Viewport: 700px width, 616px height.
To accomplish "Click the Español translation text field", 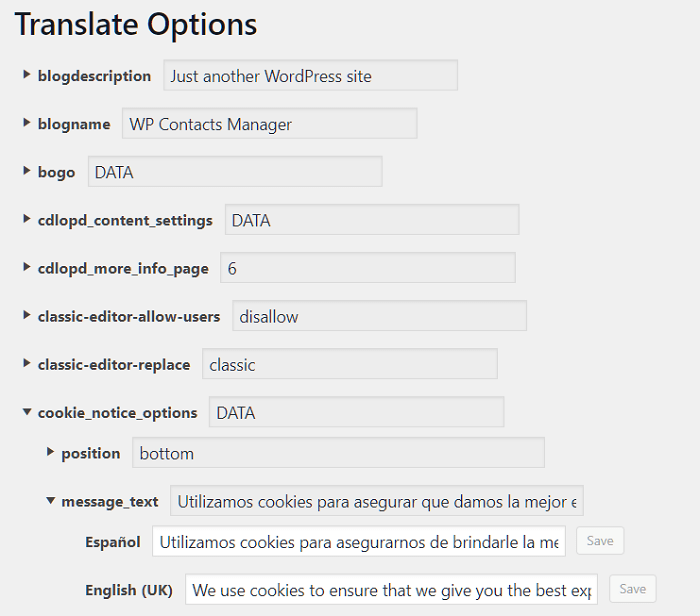I will coord(358,542).
